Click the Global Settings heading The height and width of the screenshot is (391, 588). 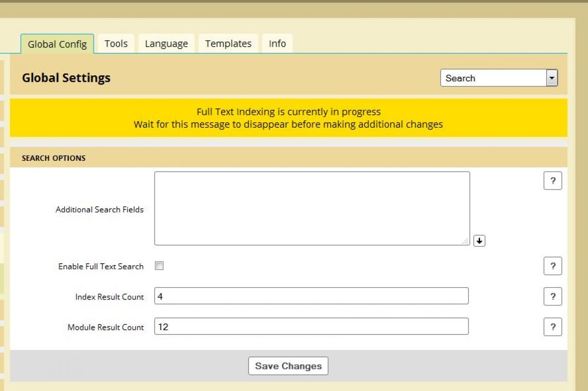pos(66,78)
